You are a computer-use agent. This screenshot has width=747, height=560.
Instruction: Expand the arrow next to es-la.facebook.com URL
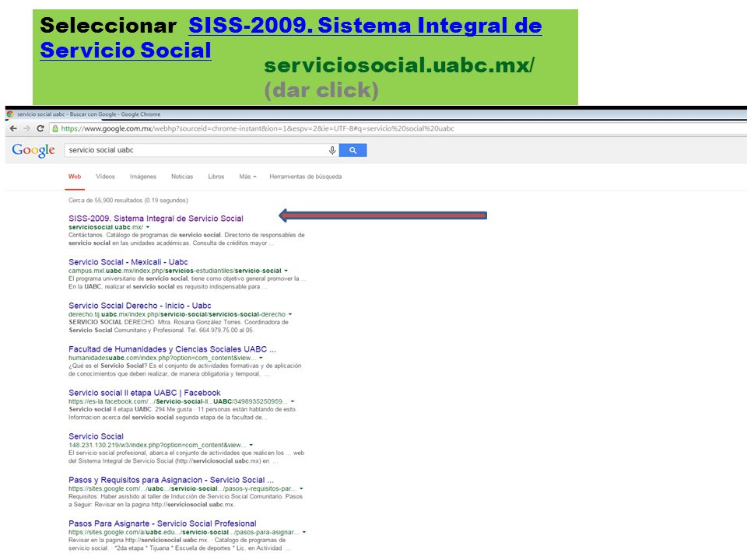click(293, 402)
